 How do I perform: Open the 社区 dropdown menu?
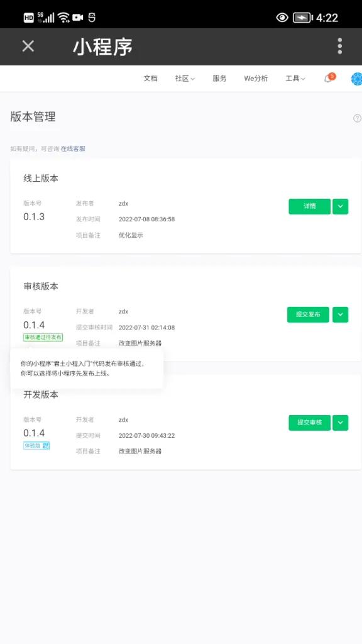coord(184,79)
